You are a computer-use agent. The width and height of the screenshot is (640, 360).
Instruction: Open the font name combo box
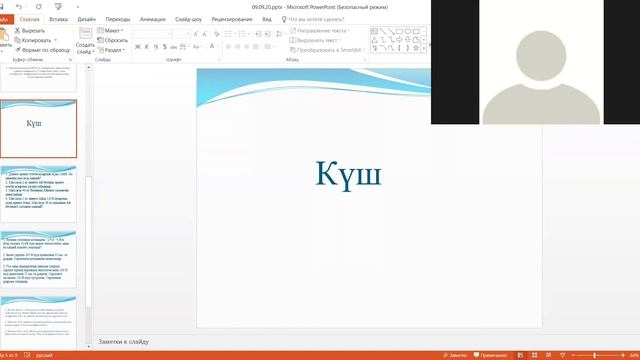153,34
